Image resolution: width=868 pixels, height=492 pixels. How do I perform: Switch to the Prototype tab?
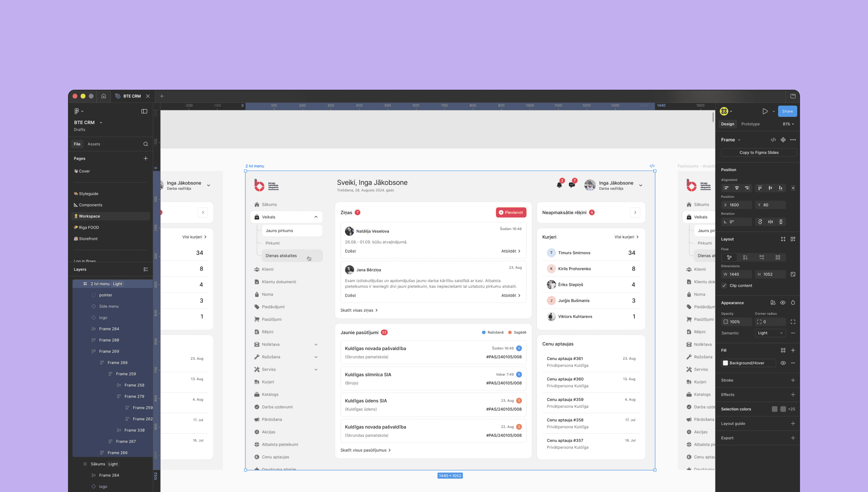pyautogui.click(x=750, y=124)
